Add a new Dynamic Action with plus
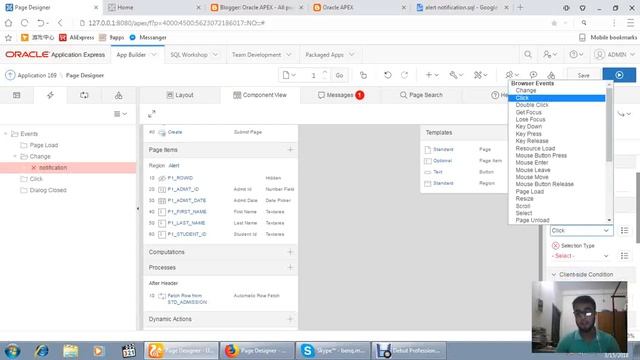The width and height of the screenshot is (640, 360). tap(290, 319)
